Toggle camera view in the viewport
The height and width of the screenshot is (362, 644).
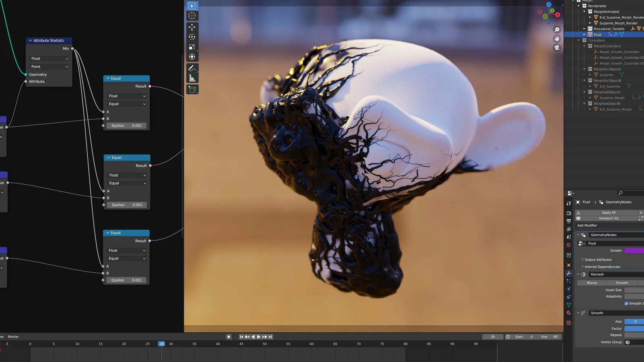(x=557, y=47)
